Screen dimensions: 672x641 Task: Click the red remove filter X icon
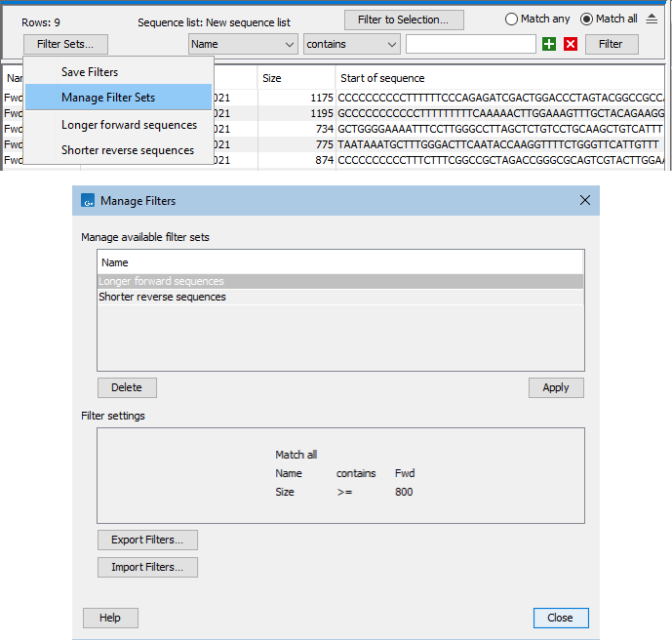tap(571, 44)
